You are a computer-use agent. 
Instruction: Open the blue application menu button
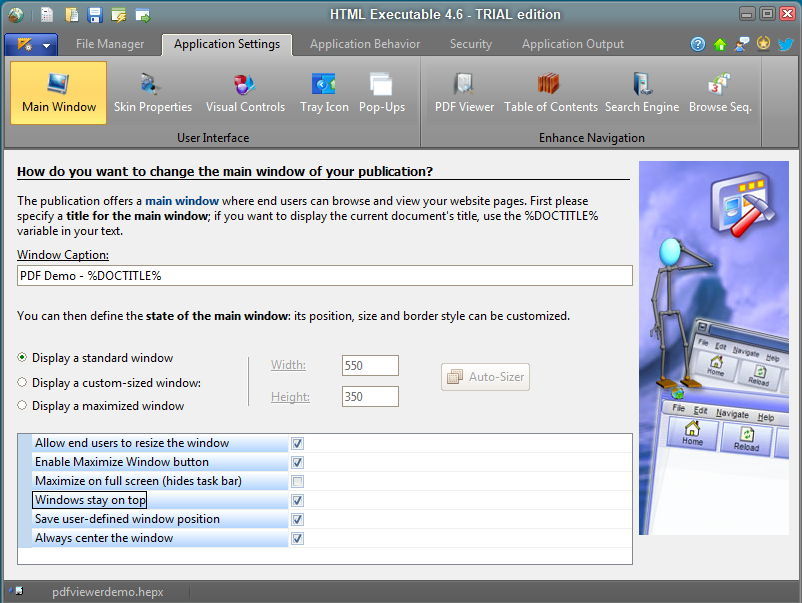tap(31, 45)
